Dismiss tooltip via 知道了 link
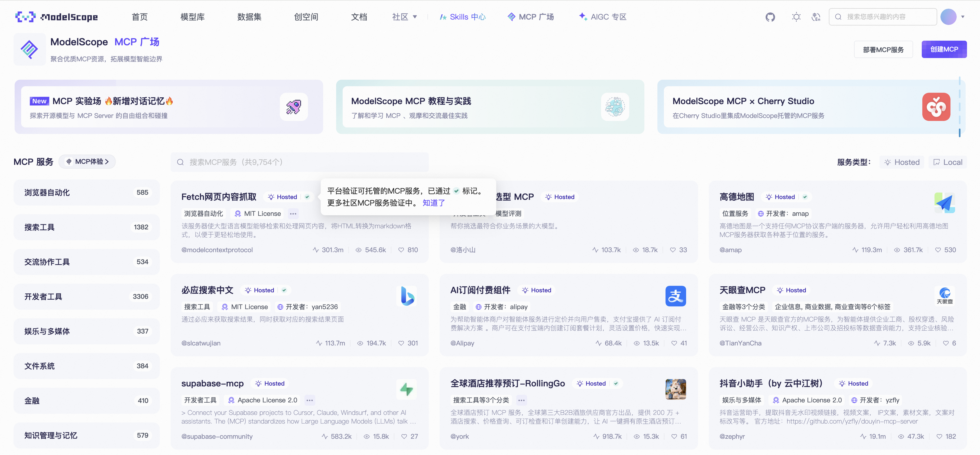 pyautogui.click(x=434, y=203)
